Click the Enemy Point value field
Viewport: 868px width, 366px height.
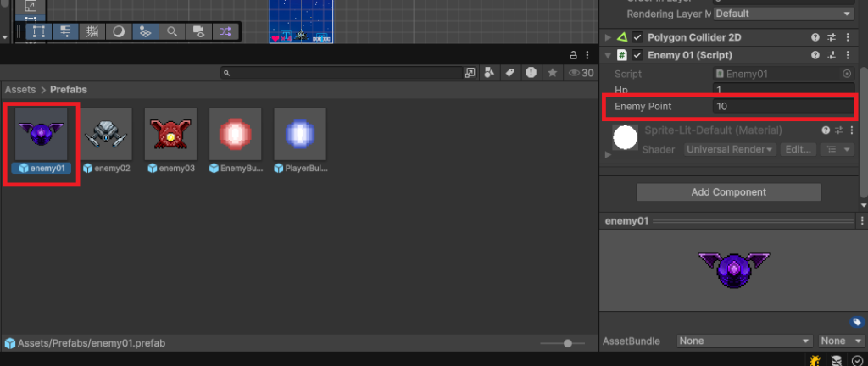pyautogui.click(x=784, y=106)
